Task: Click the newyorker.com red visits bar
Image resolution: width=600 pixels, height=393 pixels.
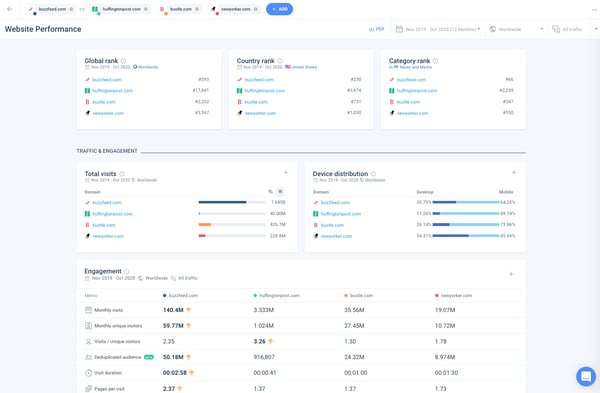Action: tap(202, 236)
